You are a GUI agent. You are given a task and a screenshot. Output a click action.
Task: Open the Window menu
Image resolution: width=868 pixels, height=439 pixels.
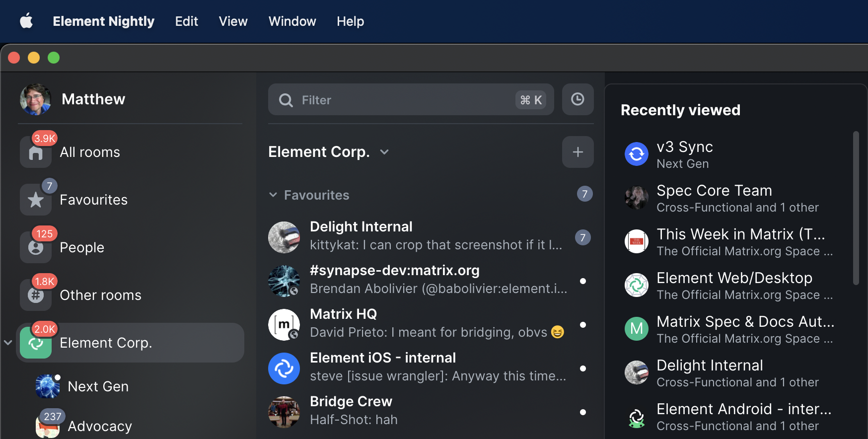coord(292,21)
